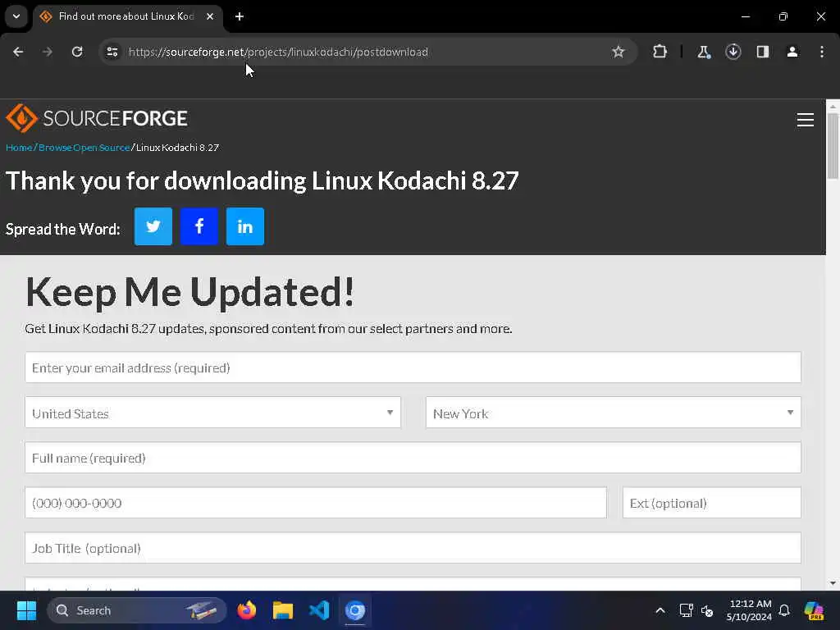Image resolution: width=840 pixels, height=630 pixels.
Task: Follow the Browse Open Source breadcrumb link
Action: pyautogui.click(x=84, y=148)
